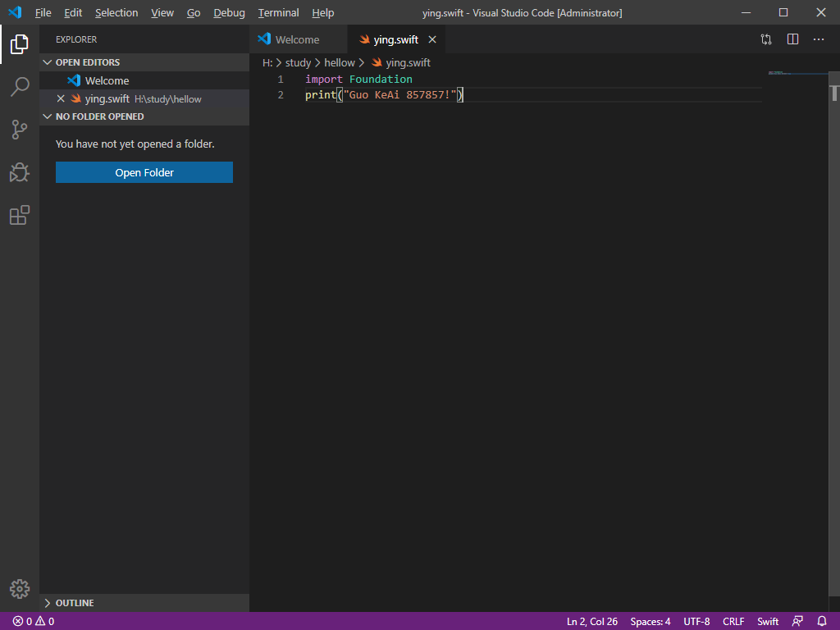The width and height of the screenshot is (840, 630).
Task: Click the EXPLORER panel title
Action: [76, 39]
